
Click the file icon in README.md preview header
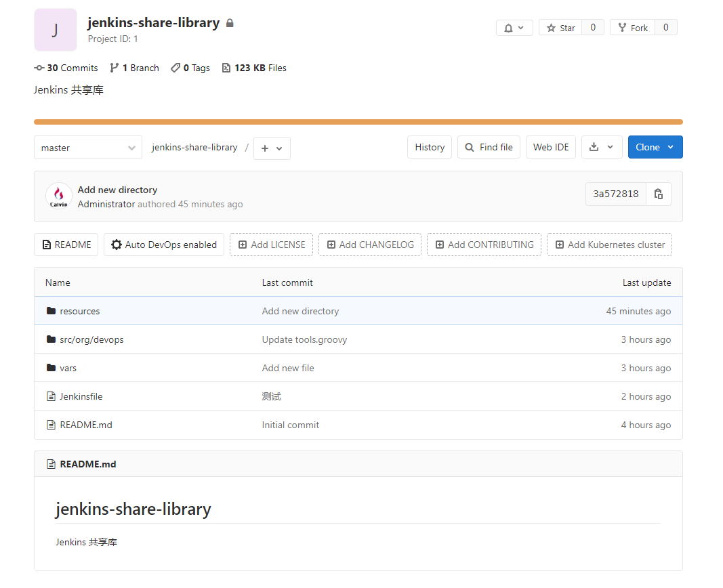point(51,464)
